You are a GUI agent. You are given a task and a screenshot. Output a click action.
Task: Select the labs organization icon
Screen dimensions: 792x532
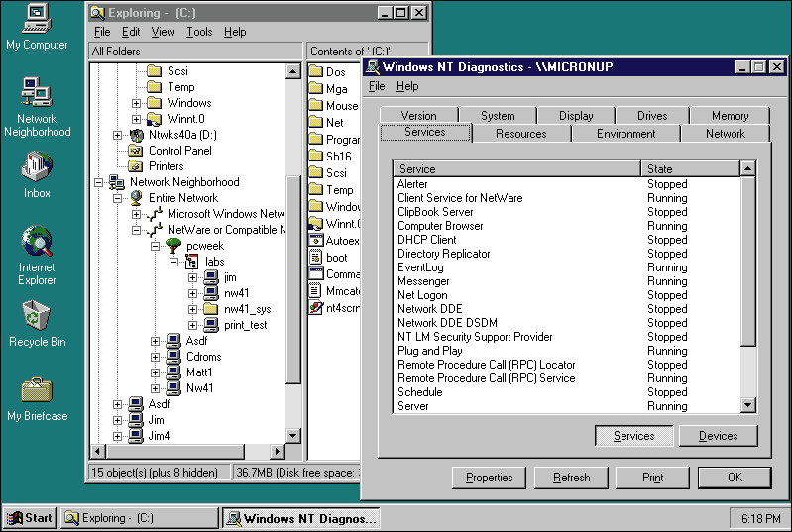tap(192, 262)
